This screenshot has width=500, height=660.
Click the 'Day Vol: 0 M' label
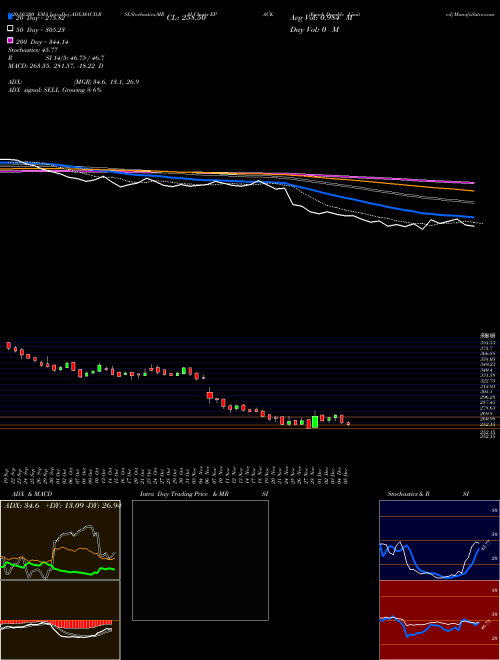pos(314,29)
